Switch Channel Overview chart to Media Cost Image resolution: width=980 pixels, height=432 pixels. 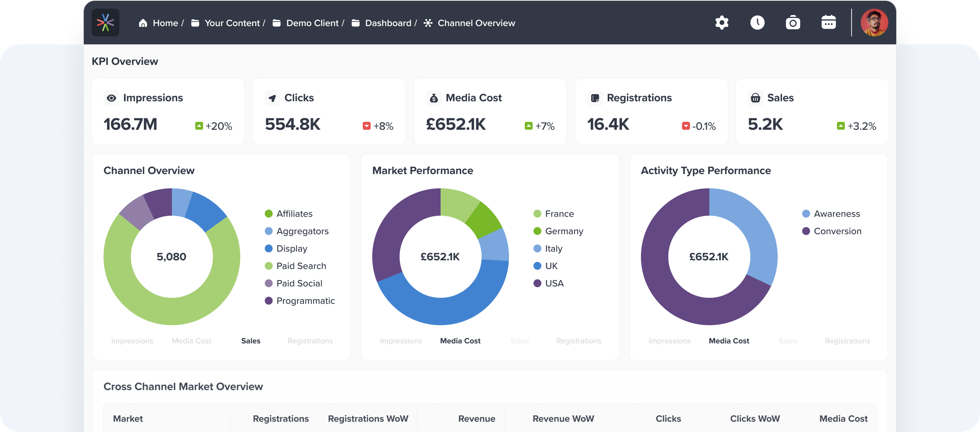pyautogui.click(x=191, y=341)
